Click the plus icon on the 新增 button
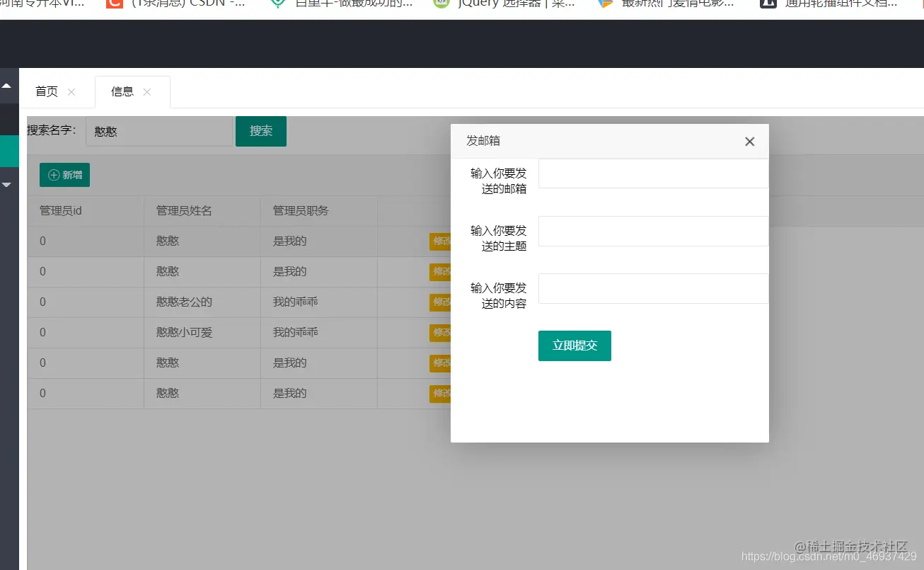The width and height of the screenshot is (924, 570). click(54, 174)
